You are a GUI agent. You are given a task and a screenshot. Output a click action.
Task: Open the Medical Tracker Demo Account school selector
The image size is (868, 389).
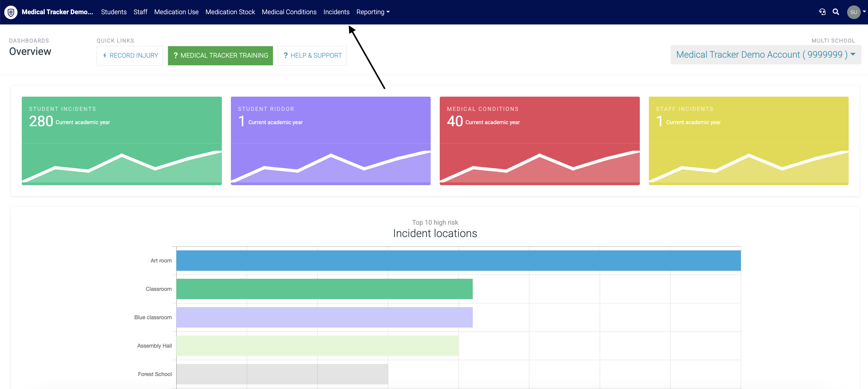pyautogui.click(x=765, y=55)
